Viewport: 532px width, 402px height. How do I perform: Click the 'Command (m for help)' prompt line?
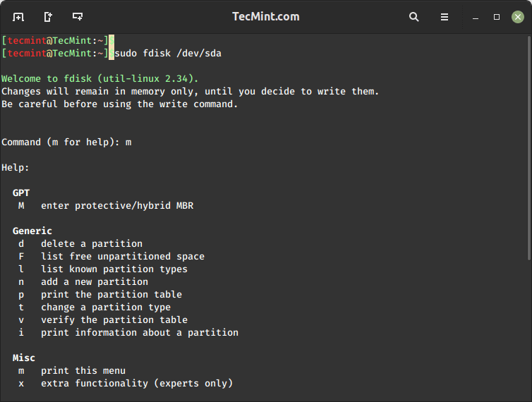[66, 142]
